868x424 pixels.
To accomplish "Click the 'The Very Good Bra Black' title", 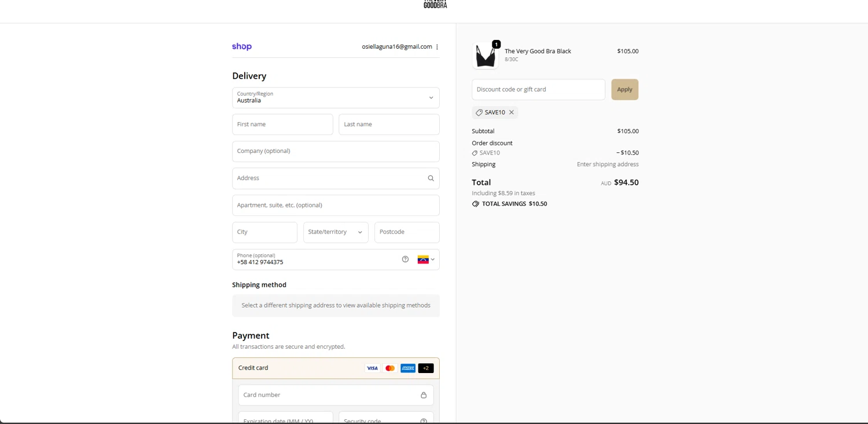I will (538, 51).
